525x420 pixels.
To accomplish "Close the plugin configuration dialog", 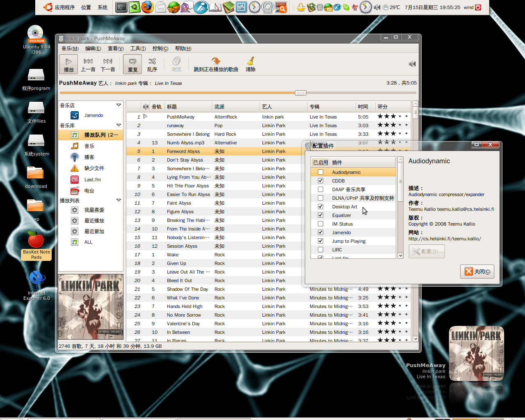I will click(x=477, y=272).
